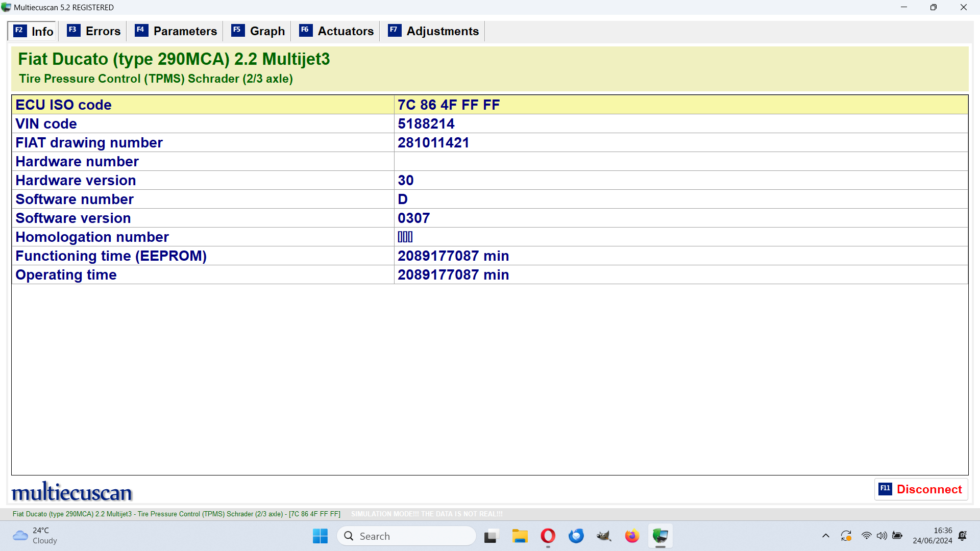The image size is (980, 551).
Task: Click VIN value 5188214
Action: click(426, 123)
